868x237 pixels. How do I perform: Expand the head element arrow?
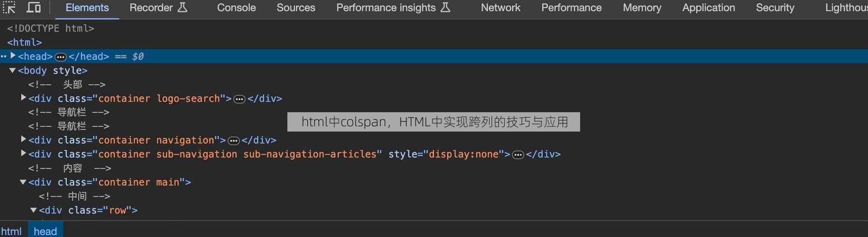point(13,56)
